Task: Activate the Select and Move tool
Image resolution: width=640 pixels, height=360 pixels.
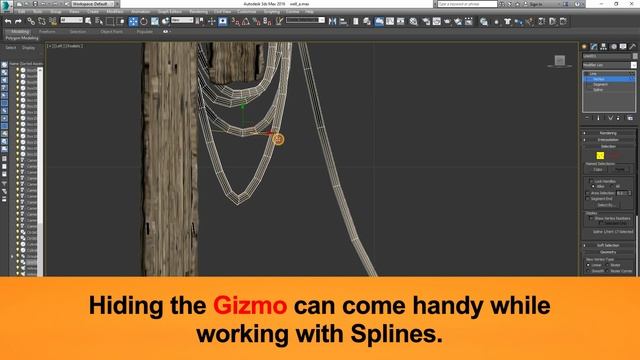Action: coord(133,21)
